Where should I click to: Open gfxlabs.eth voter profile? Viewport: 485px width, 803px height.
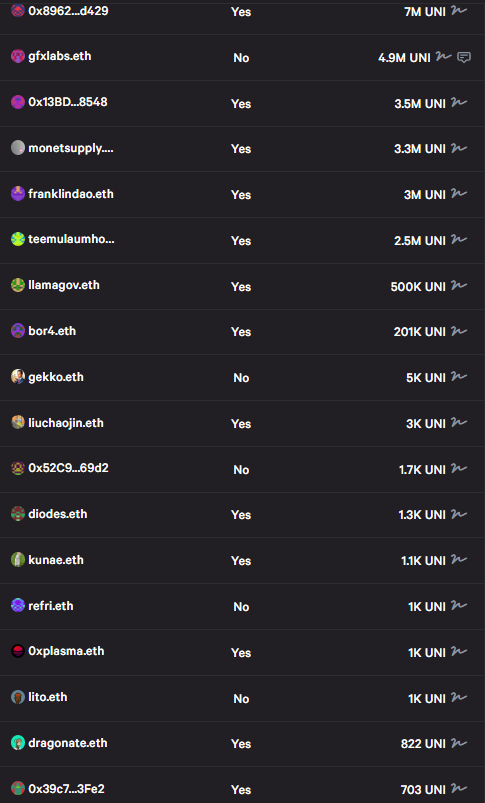point(59,56)
